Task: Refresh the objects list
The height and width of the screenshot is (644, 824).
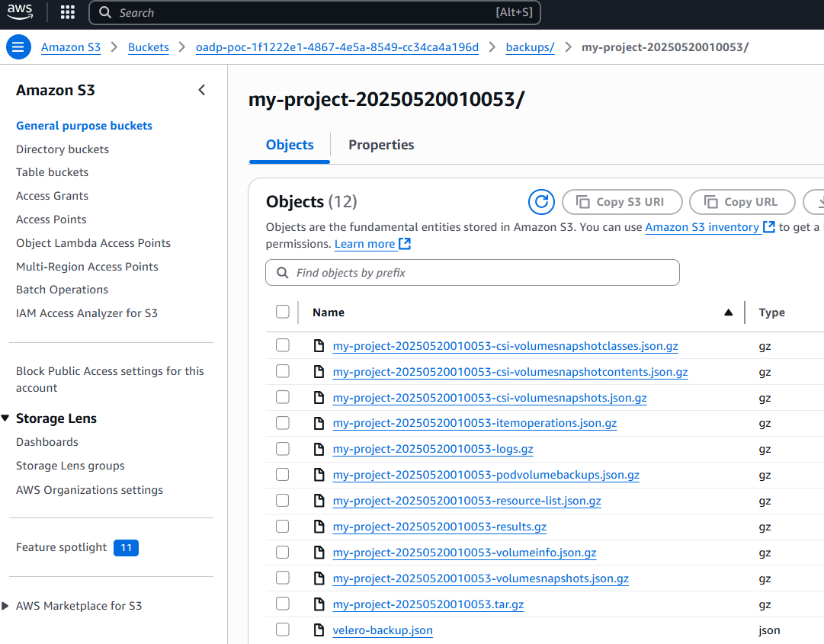Action: (x=541, y=202)
